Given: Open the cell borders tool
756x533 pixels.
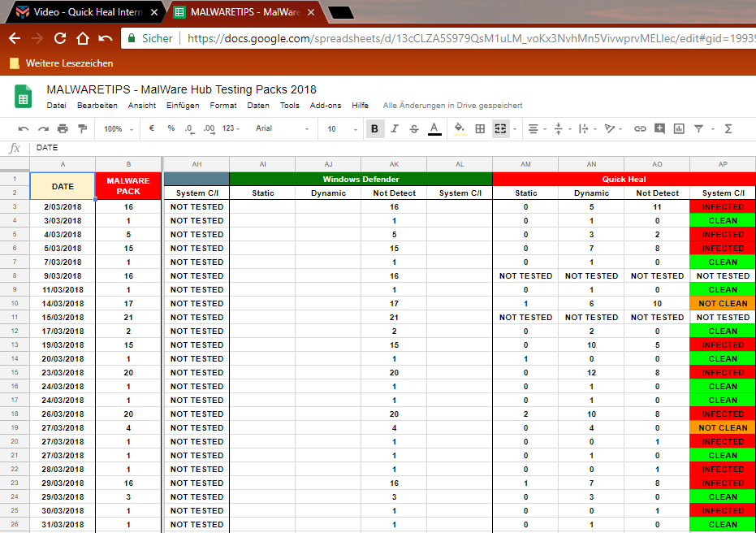Looking at the screenshot, I should click(x=480, y=128).
